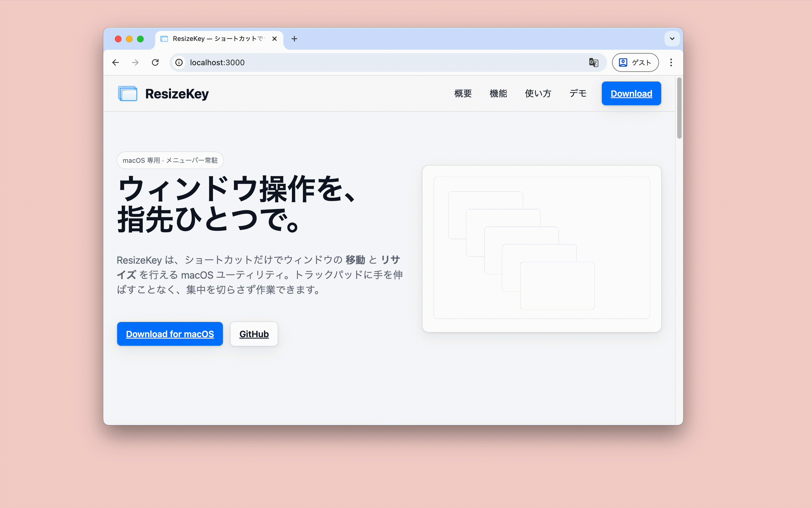The image size is (812, 508).
Task: Go to 機能 nav section
Action: tap(498, 93)
